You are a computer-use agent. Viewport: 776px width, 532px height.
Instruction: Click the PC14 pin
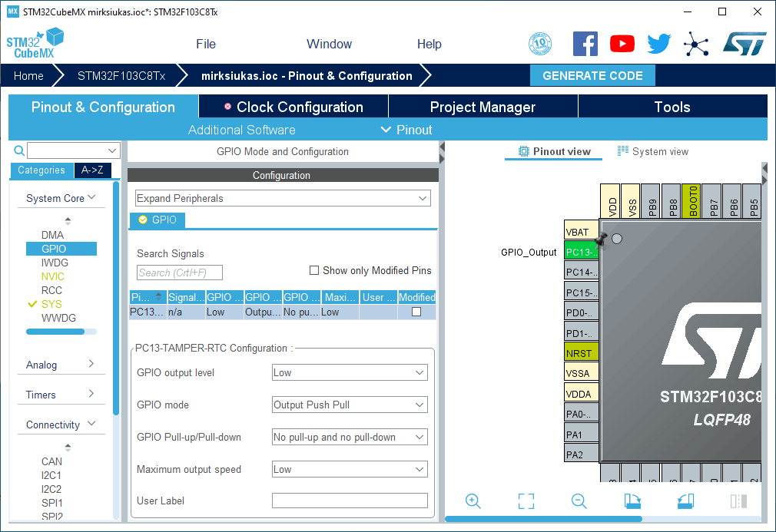coord(582,272)
